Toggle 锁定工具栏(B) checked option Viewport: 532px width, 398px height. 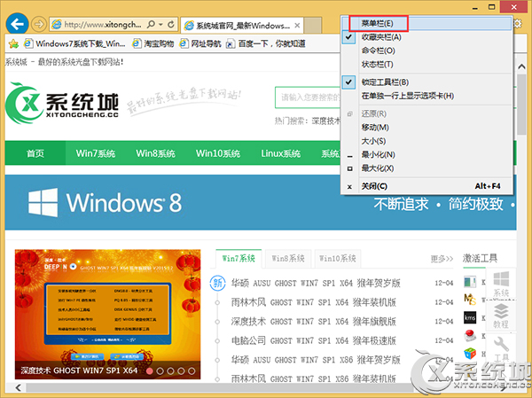(x=426, y=82)
